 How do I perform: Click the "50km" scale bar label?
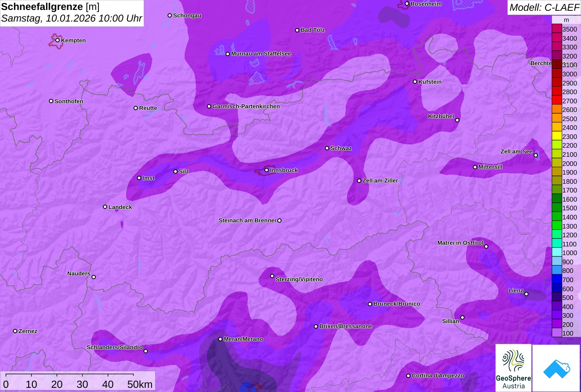tap(140, 385)
